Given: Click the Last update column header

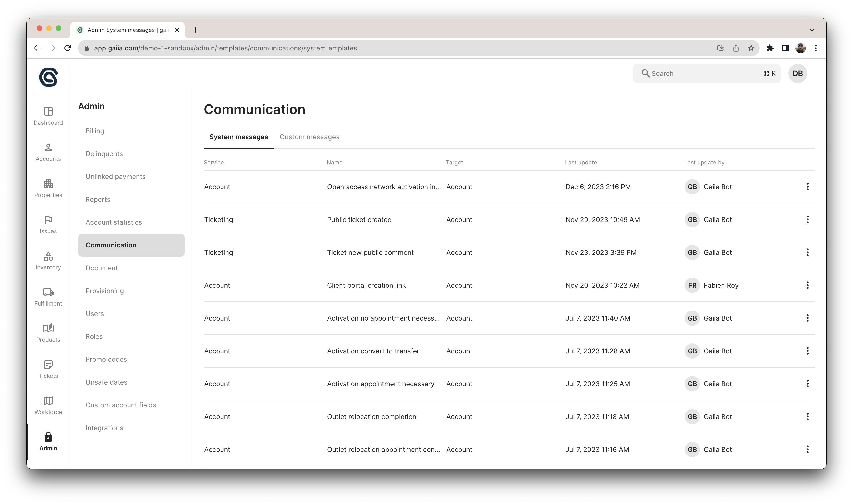Looking at the screenshot, I should coord(581,162).
